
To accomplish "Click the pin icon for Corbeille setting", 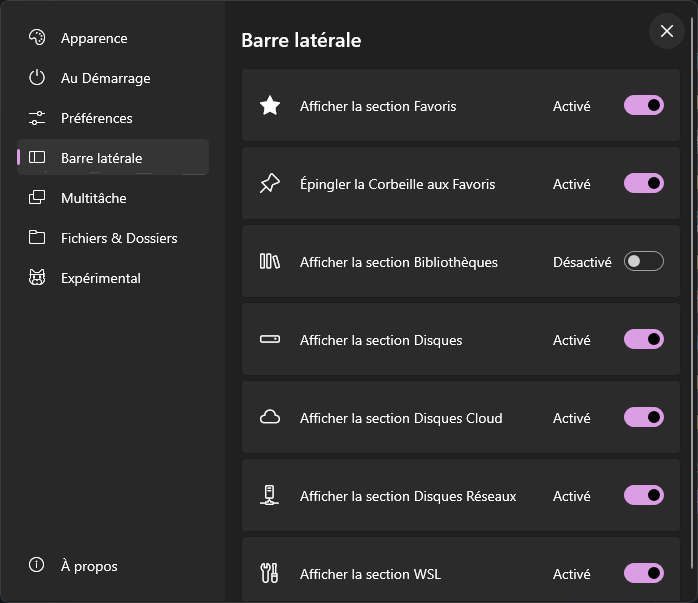I will point(270,183).
